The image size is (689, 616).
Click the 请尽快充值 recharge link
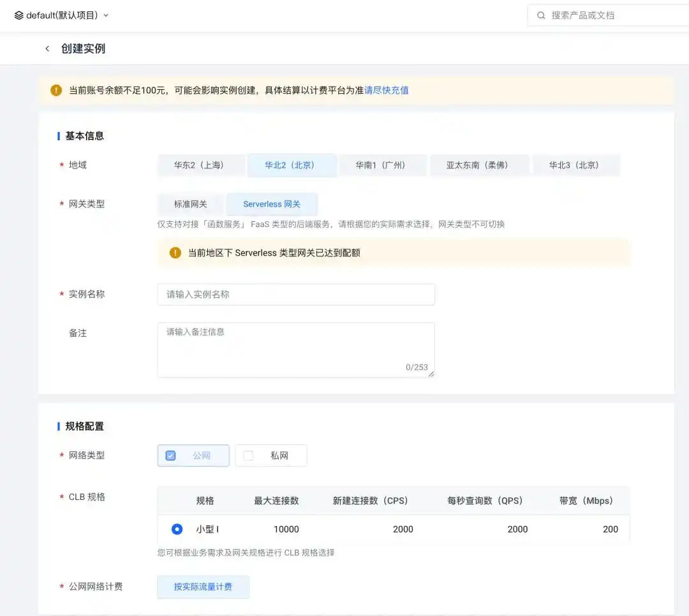coord(385,90)
